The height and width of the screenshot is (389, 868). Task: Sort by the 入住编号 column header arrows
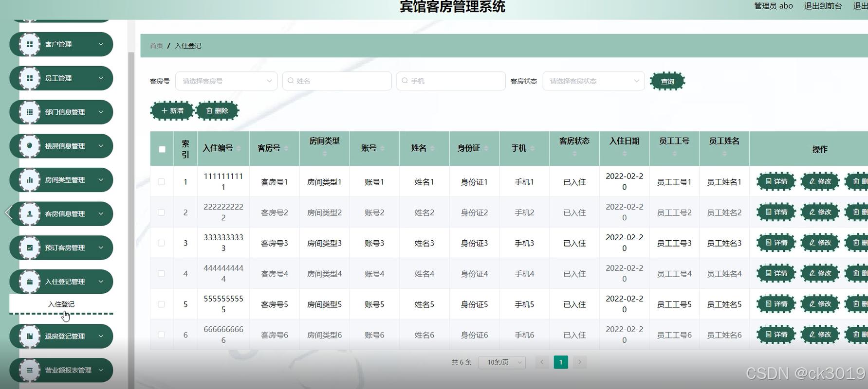tap(239, 148)
